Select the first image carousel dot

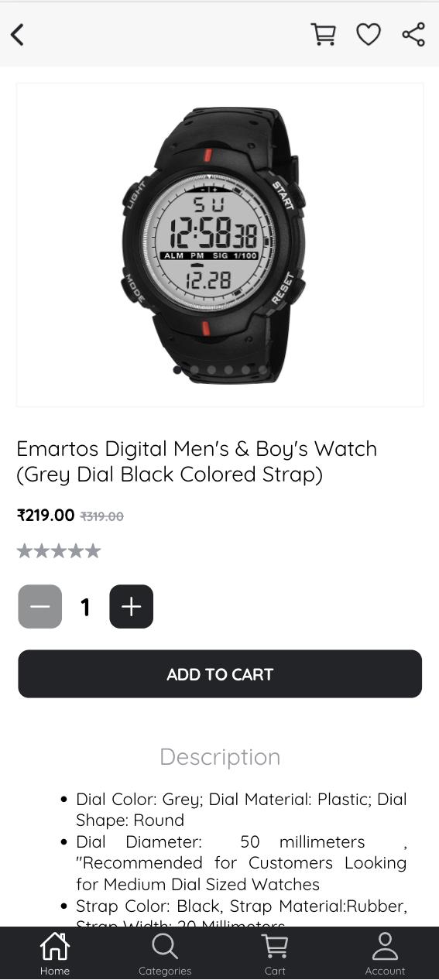[x=177, y=370]
